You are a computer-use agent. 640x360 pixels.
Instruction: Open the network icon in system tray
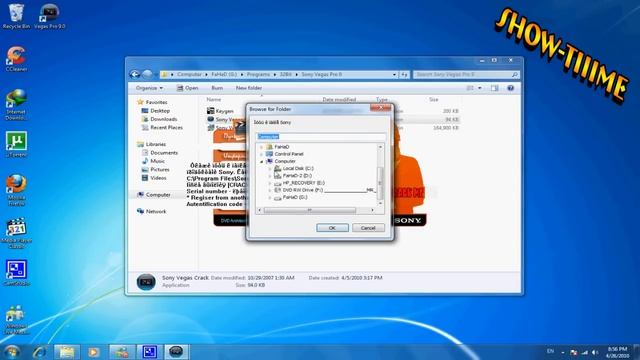pyautogui.click(x=584, y=352)
